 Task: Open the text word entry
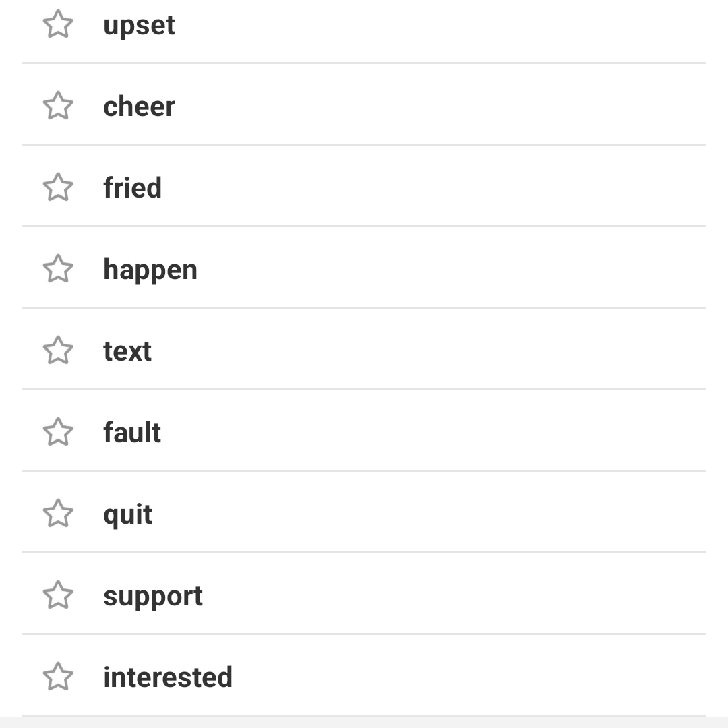127,351
